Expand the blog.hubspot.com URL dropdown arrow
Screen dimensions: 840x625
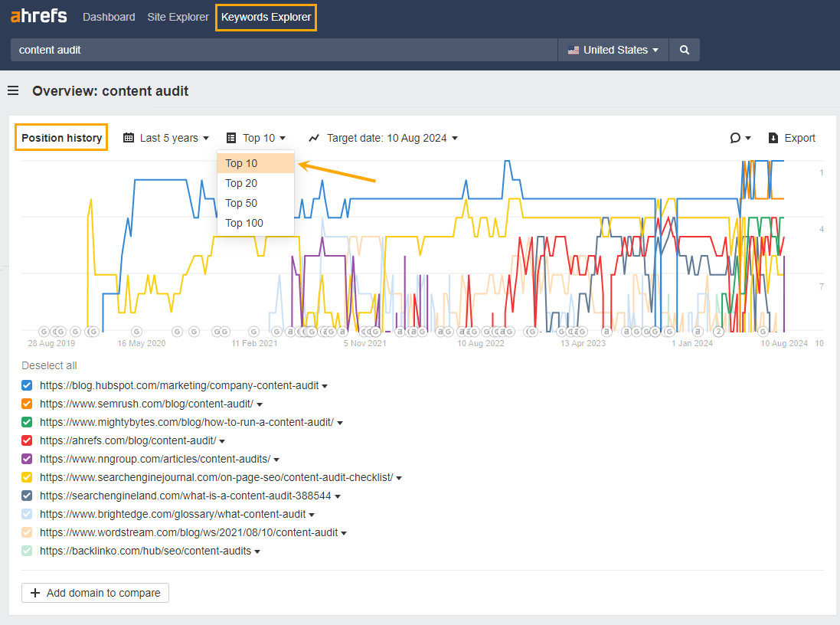(324, 385)
